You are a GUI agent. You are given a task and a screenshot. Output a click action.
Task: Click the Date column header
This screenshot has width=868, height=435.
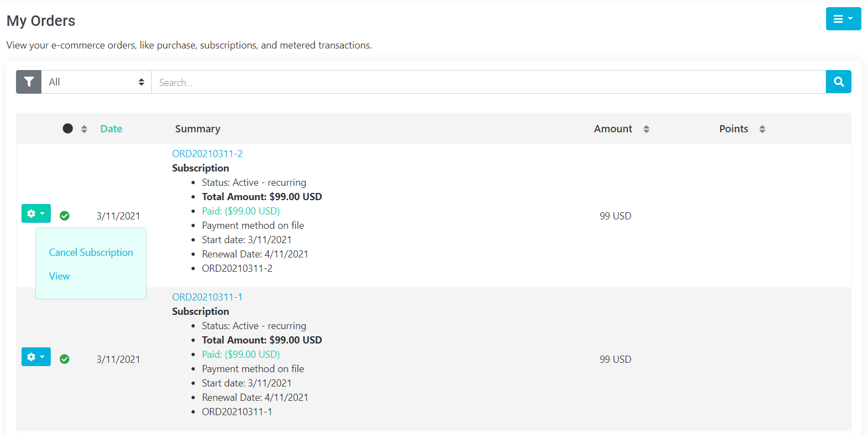(x=111, y=129)
